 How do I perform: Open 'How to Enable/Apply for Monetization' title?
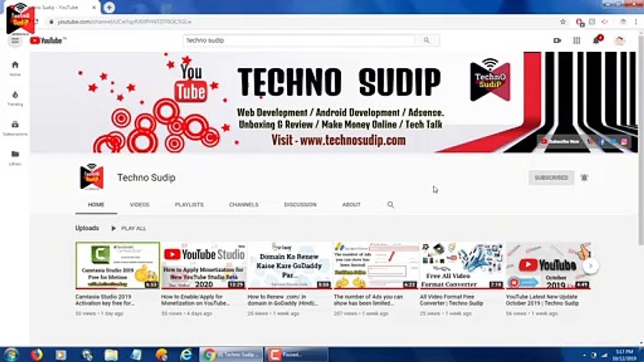click(x=195, y=300)
